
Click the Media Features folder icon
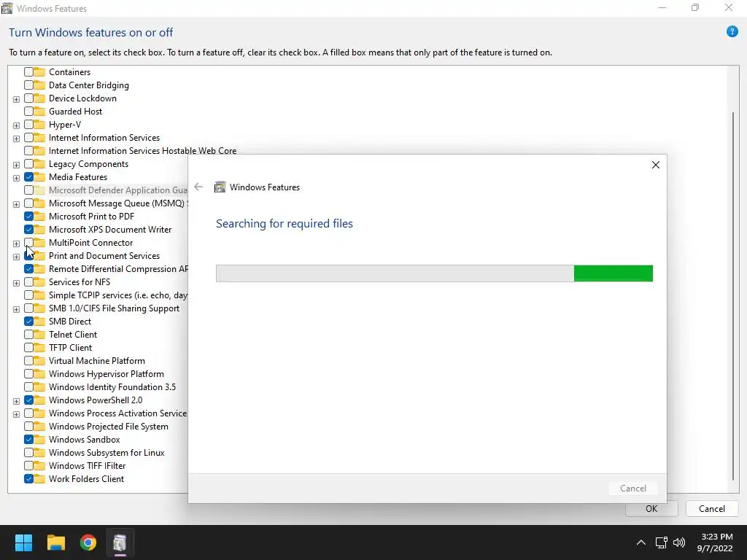39,177
